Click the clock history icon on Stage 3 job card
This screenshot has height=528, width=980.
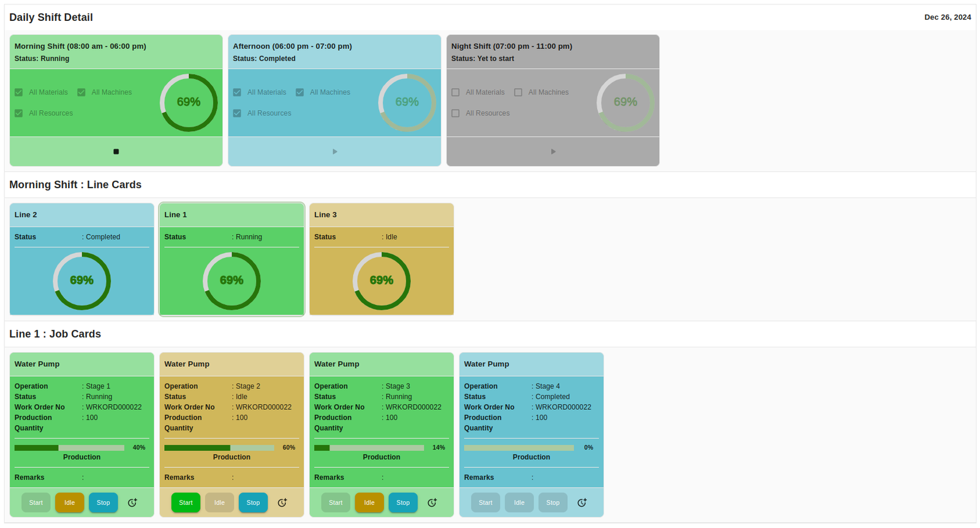coord(432,503)
